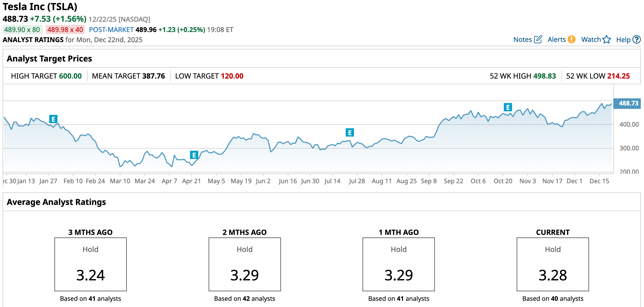Screen dimensions: 644x307
Task: Select the 1 MTH AGO rating box
Action: 398,264
